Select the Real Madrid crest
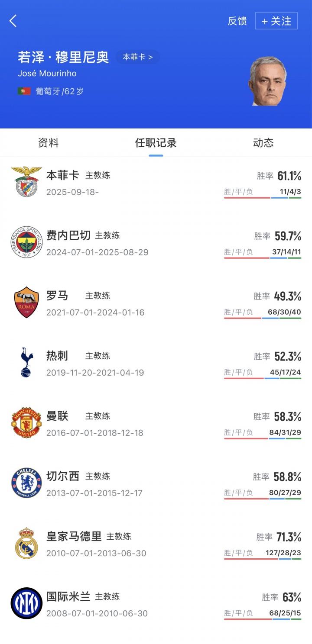 [x=26, y=543]
